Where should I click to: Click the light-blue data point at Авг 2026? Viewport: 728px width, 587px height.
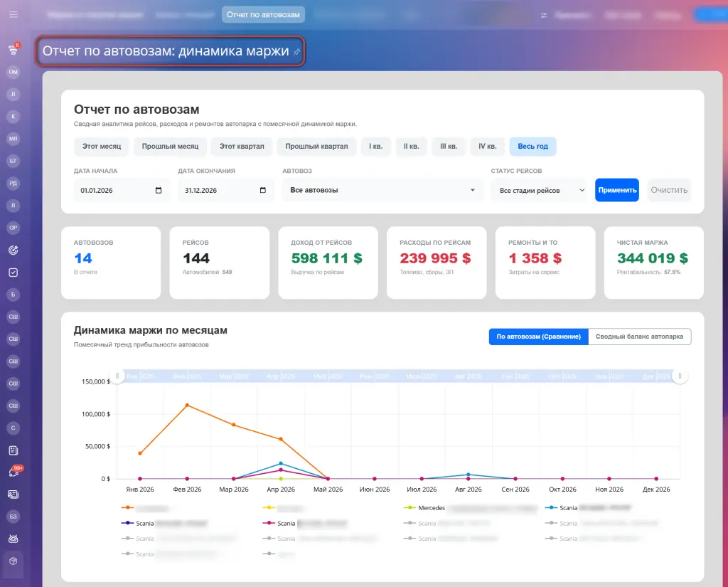(468, 475)
